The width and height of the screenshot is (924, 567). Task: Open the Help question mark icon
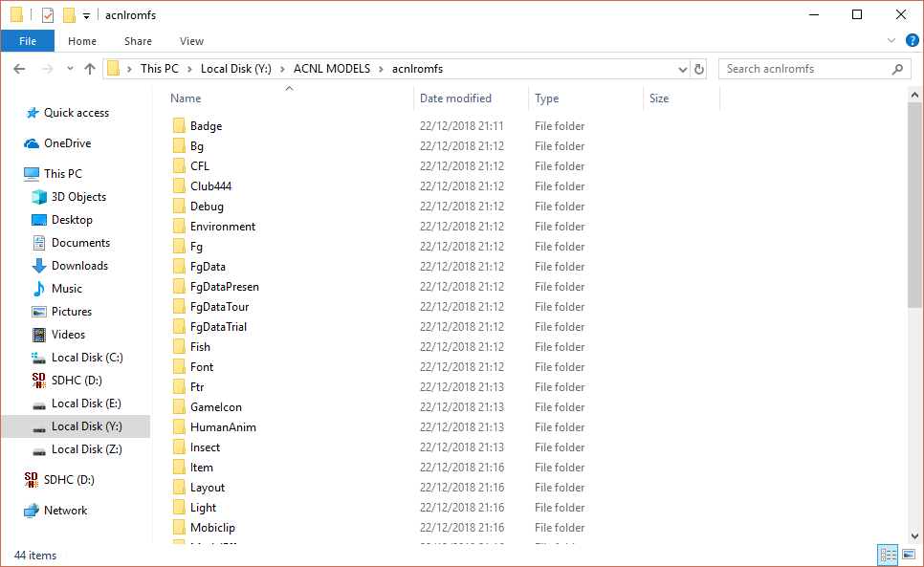[912, 40]
